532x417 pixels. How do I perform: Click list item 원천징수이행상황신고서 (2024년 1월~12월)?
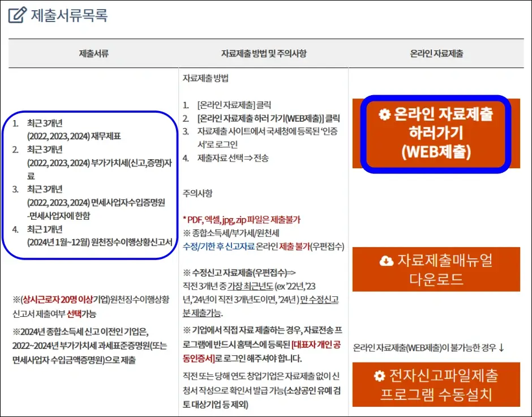click(x=100, y=242)
